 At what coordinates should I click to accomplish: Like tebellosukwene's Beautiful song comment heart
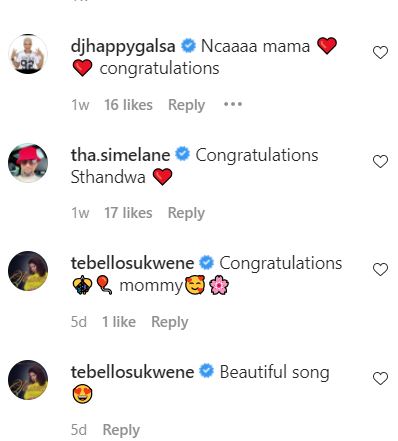click(380, 378)
